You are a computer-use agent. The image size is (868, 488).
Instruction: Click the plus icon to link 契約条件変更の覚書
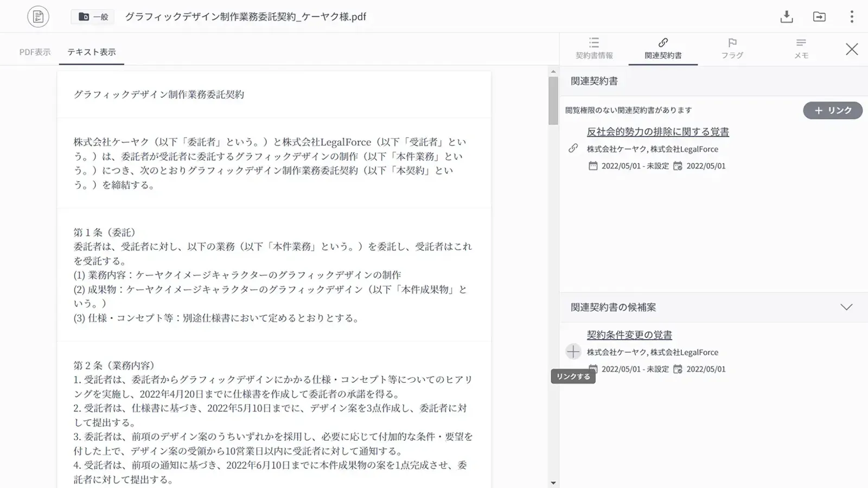(573, 352)
